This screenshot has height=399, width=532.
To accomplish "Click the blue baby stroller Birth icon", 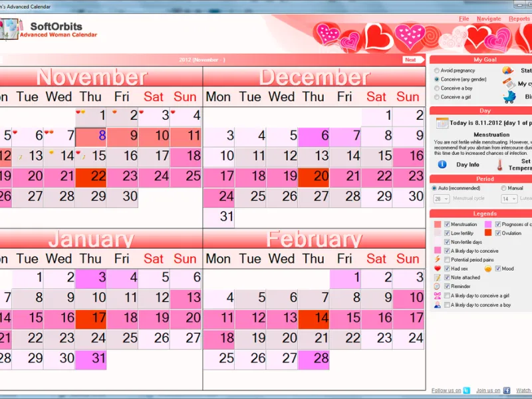I will (x=509, y=97).
